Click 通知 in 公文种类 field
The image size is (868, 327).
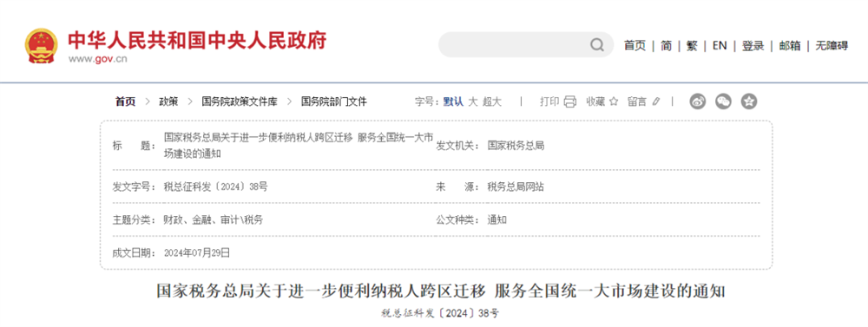(496, 220)
